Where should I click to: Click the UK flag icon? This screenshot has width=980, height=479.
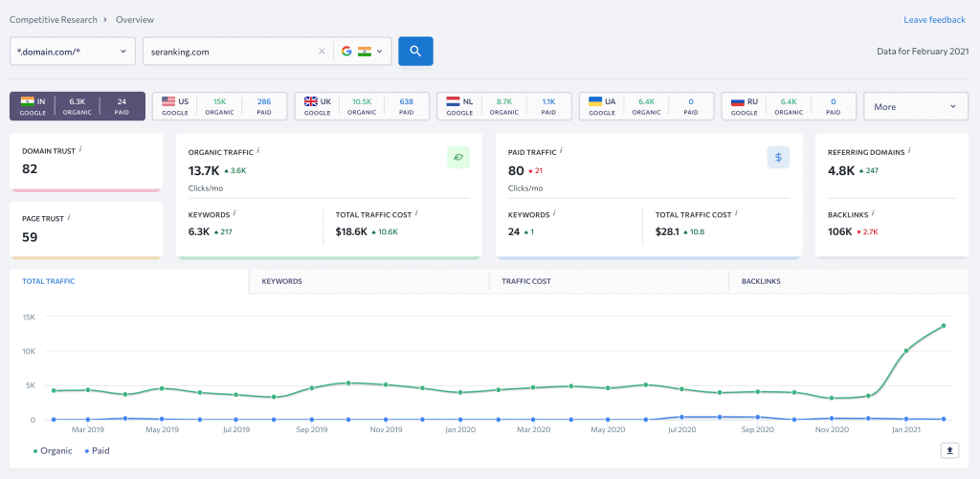point(311,101)
